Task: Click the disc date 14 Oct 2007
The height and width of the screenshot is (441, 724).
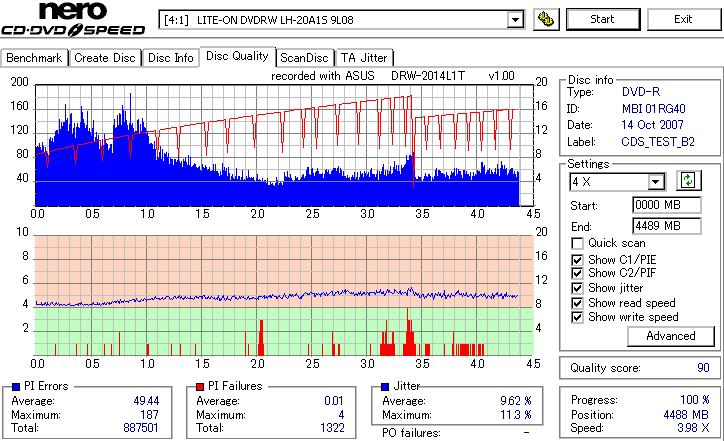Action: coord(652,125)
